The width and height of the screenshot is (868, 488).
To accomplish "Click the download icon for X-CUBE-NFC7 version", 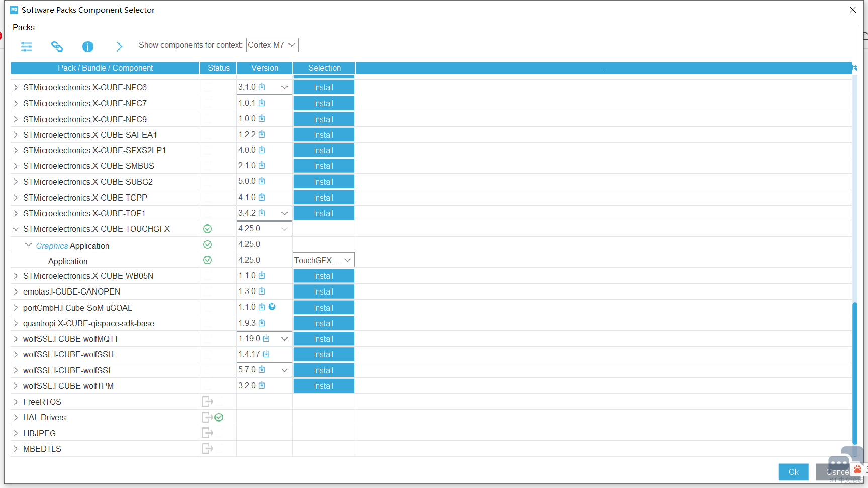I will (262, 103).
